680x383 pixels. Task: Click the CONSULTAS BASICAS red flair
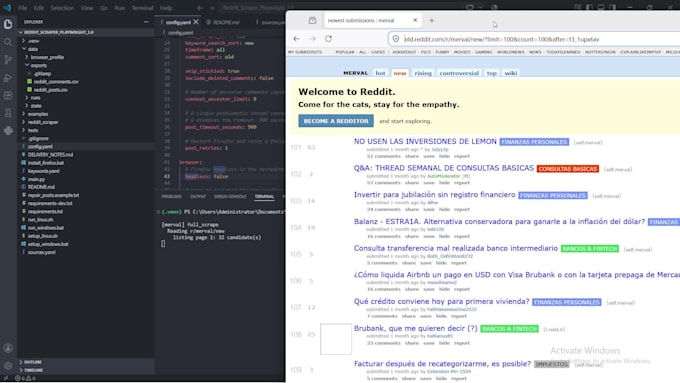568,169
